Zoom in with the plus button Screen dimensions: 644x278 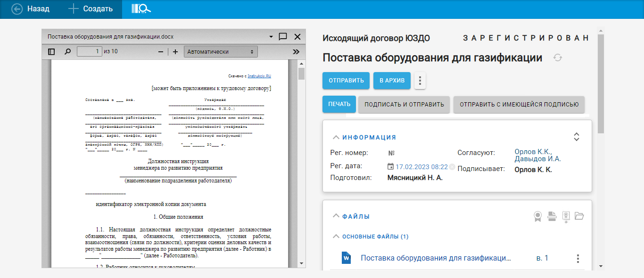[175, 52]
